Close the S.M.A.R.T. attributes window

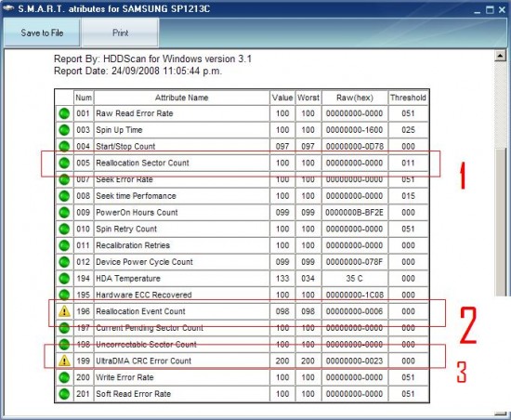point(502,10)
